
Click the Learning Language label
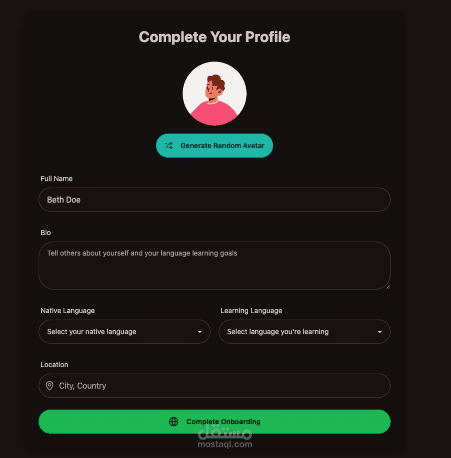(251, 311)
